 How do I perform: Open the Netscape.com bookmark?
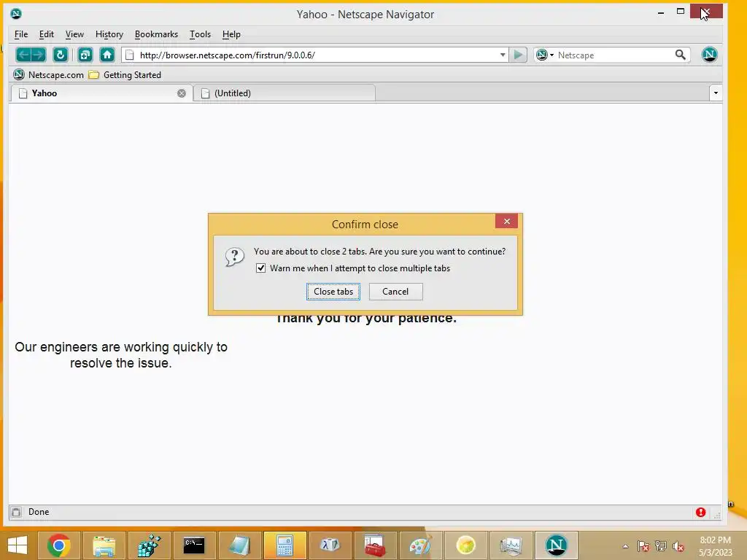(49, 75)
